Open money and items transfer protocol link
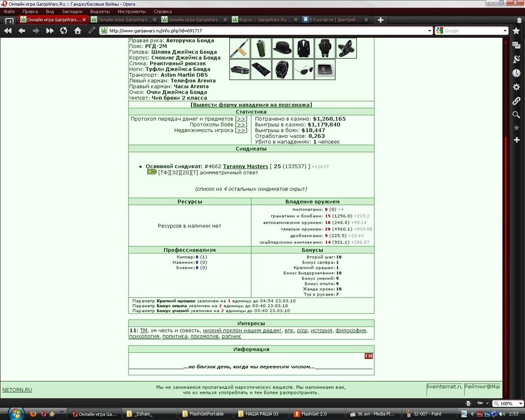This screenshot has width=525, height=420. pos(241,119)
